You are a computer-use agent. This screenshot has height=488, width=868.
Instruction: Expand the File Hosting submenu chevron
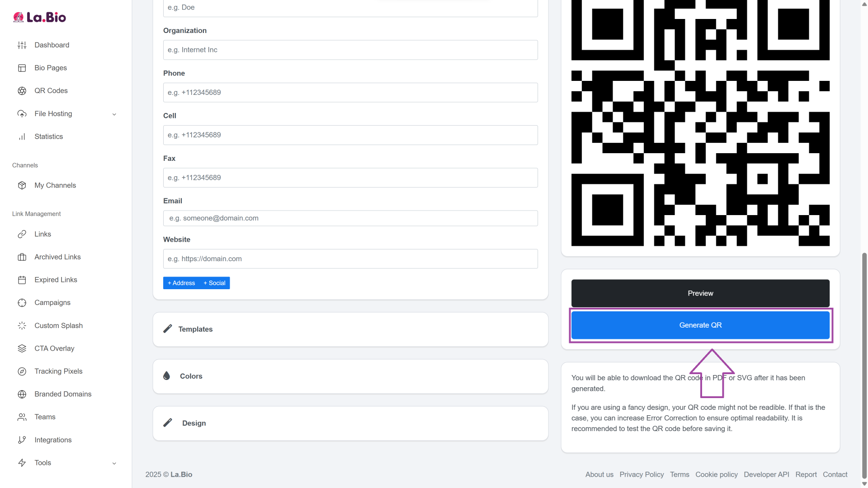click(x=114, y=114)
